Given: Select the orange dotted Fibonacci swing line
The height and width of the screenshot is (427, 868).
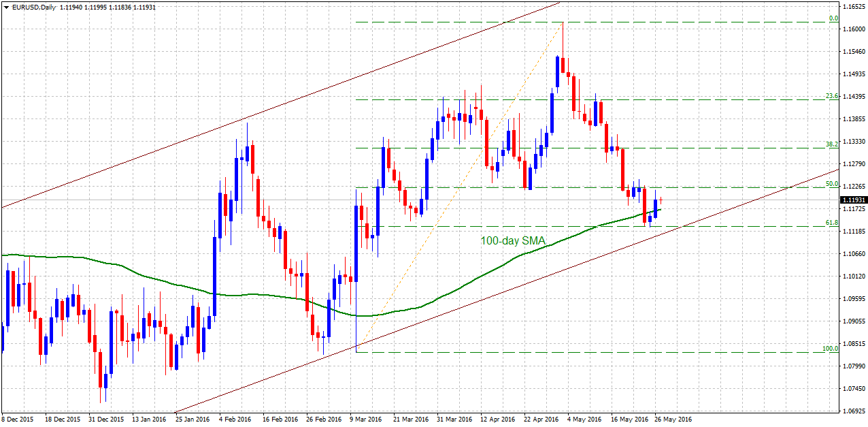Looking at the screenshot, I should click(x=459, y=187).
